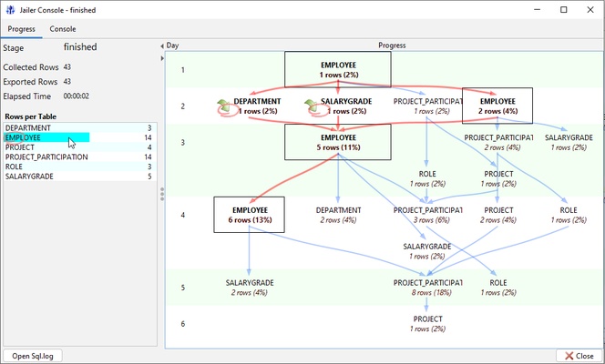Image resolution: width=605 pixels, height=364 pixels.
Task: Click the Jailer app icon in title bar
Action: point(10,9)
